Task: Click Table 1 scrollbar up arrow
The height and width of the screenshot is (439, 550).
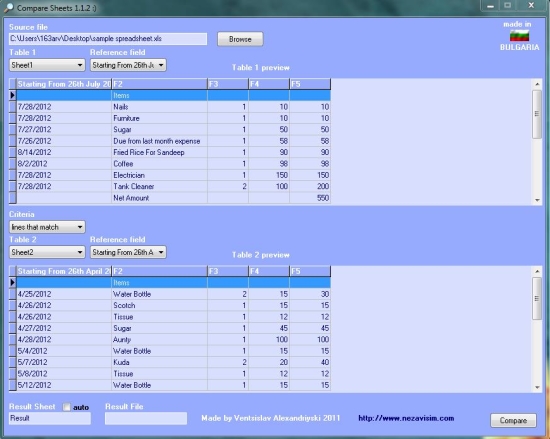Action: 537,84
